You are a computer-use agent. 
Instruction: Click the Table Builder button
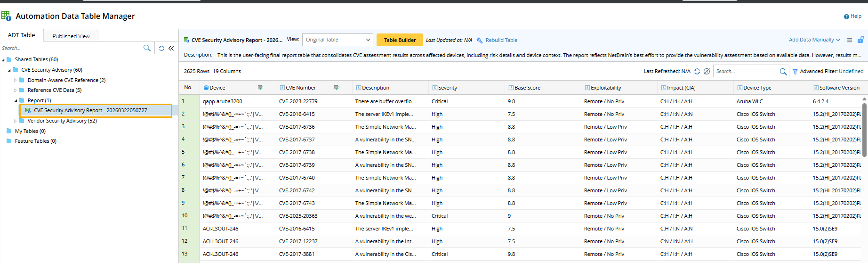click(400, 40)
